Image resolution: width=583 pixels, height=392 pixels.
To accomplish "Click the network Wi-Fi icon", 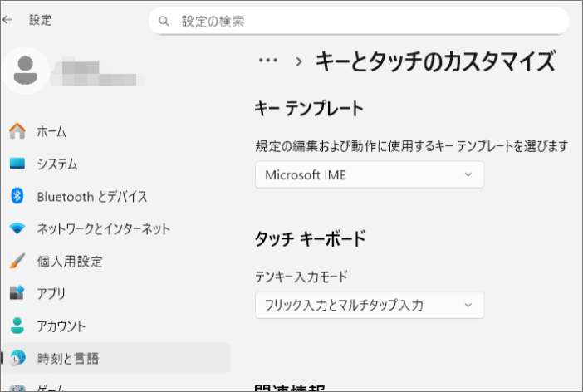I will 17,228.
